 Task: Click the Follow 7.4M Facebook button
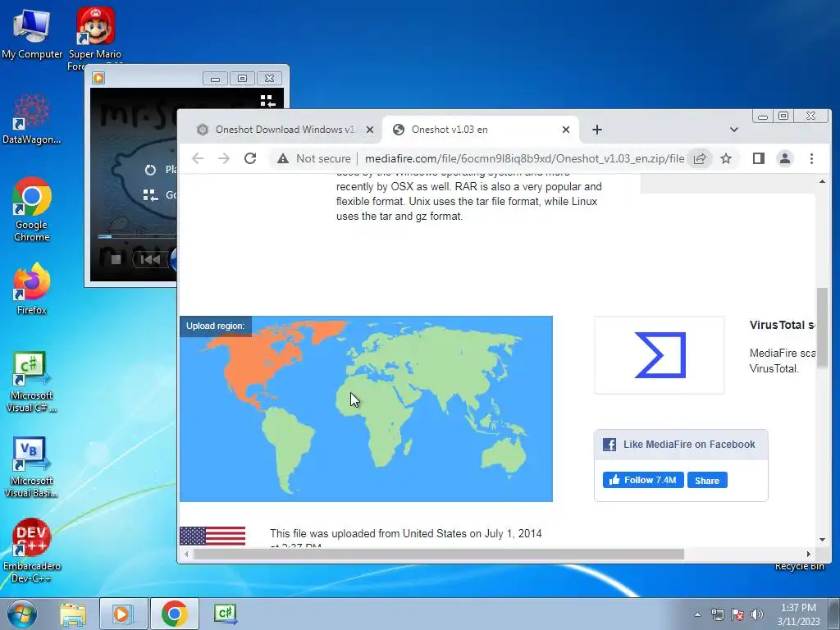pos(643,480)
